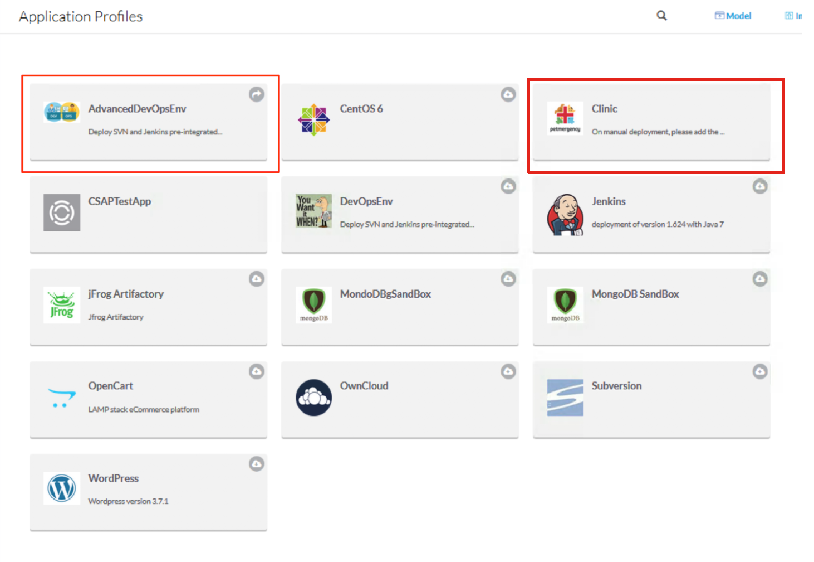Viewport: 814px width, 562px height.
Task: Click the share arrow on AdvancedDevOpsEnv
Action: coord(256,94)
